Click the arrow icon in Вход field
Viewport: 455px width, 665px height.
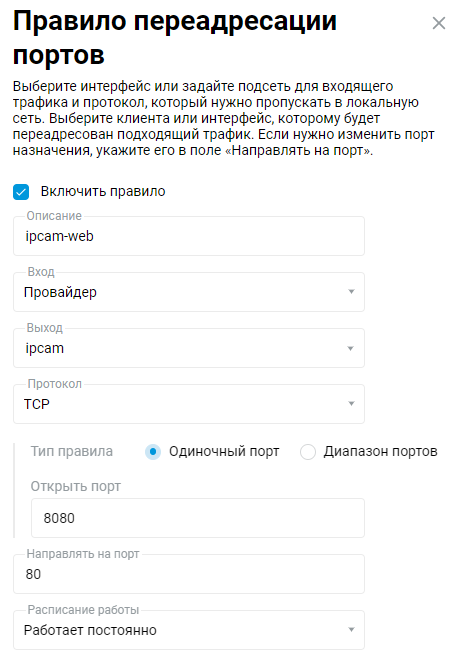[351, 292]
